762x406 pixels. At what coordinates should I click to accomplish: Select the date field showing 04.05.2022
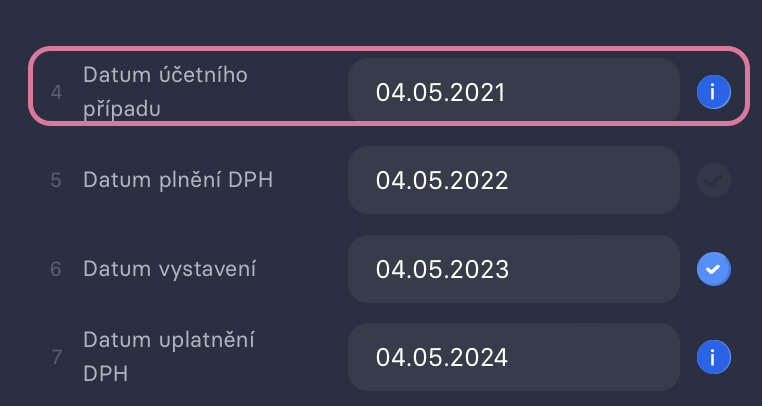click(514, 180)
